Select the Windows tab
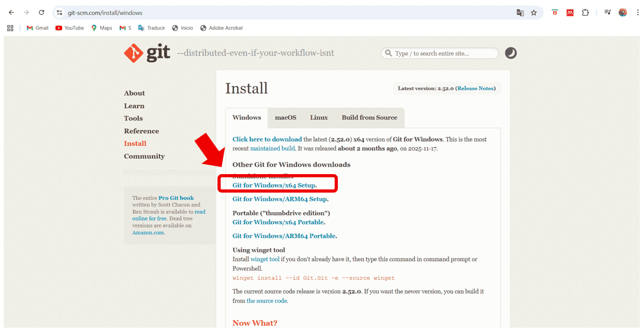Image resolution: width=644 pixels, height=334 pixels. coord(247,118)
